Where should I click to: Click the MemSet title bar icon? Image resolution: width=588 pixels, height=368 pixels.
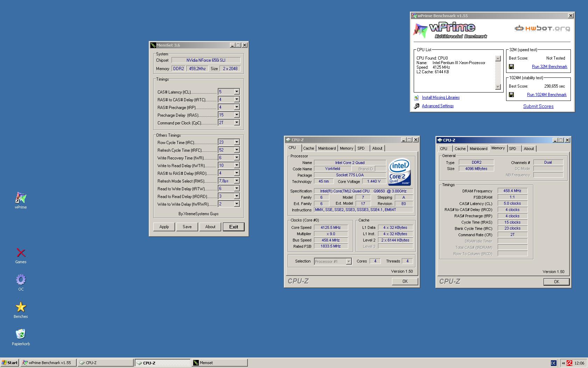coord(153,45)
